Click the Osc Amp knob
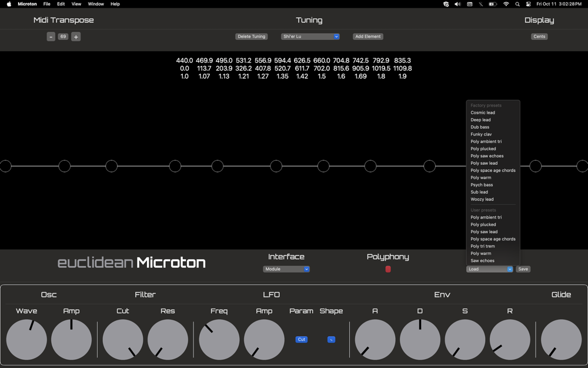Screen dimensions: 588x368 coord(71,340)
